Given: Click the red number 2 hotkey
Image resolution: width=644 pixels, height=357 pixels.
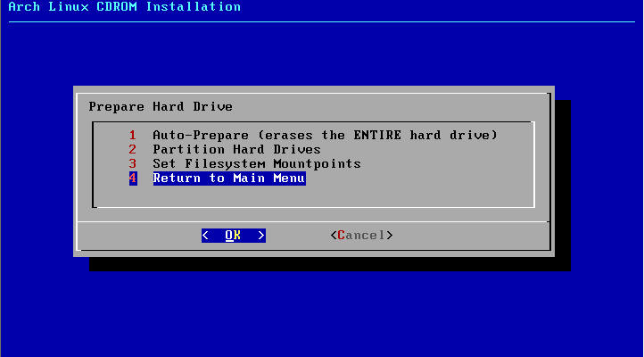Looking at the screenshot, I should click(132, 149).
